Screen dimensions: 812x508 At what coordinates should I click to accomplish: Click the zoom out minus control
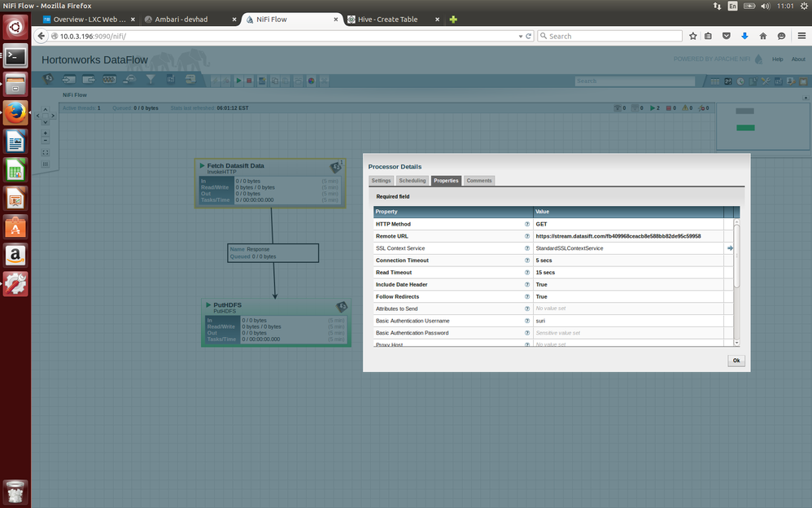[45, 141]
